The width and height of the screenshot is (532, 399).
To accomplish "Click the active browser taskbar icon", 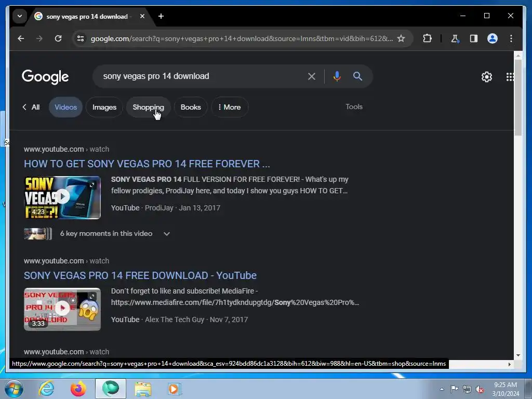I will [111, 389].
